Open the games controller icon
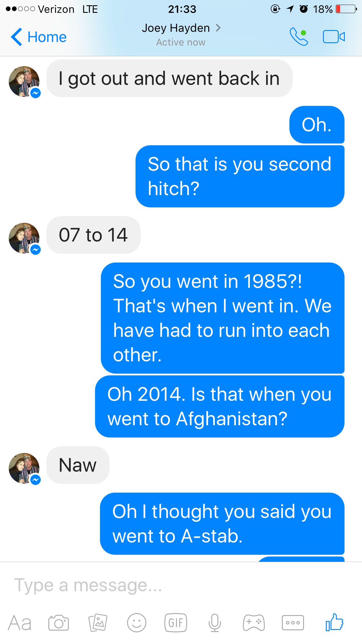This screenshot has width=362, height=644. coord(254,623)
